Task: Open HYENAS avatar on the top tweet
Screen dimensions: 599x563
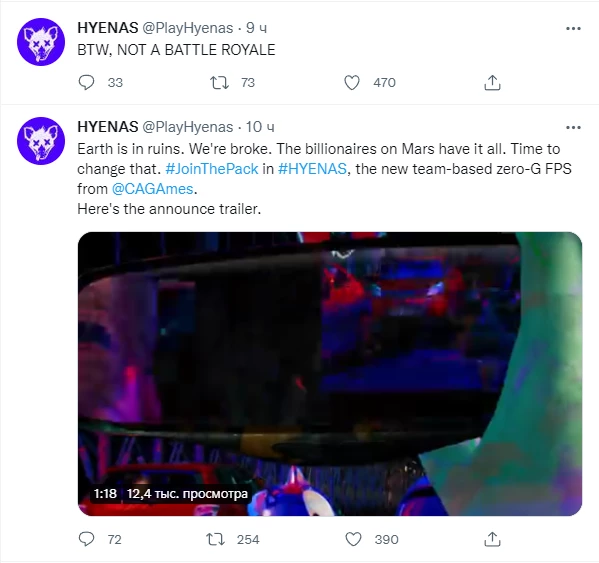Action: pos(41,42)
